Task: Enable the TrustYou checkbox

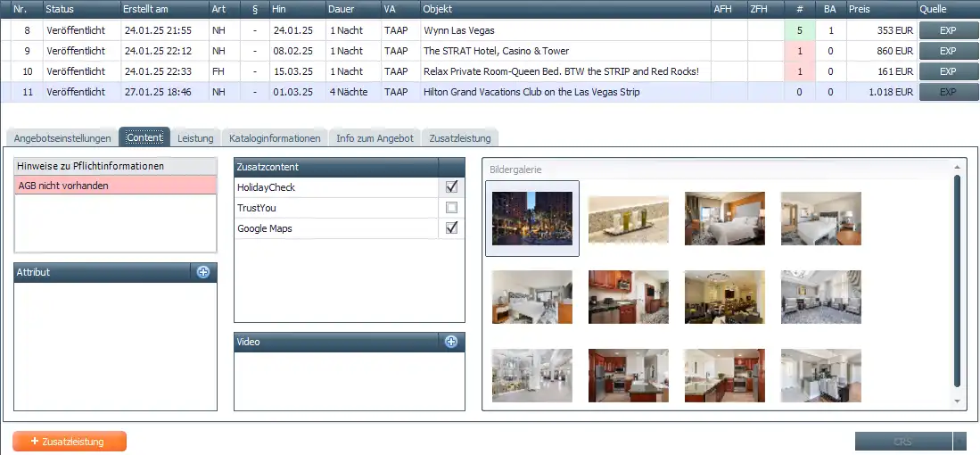Action: click(451, 208)
